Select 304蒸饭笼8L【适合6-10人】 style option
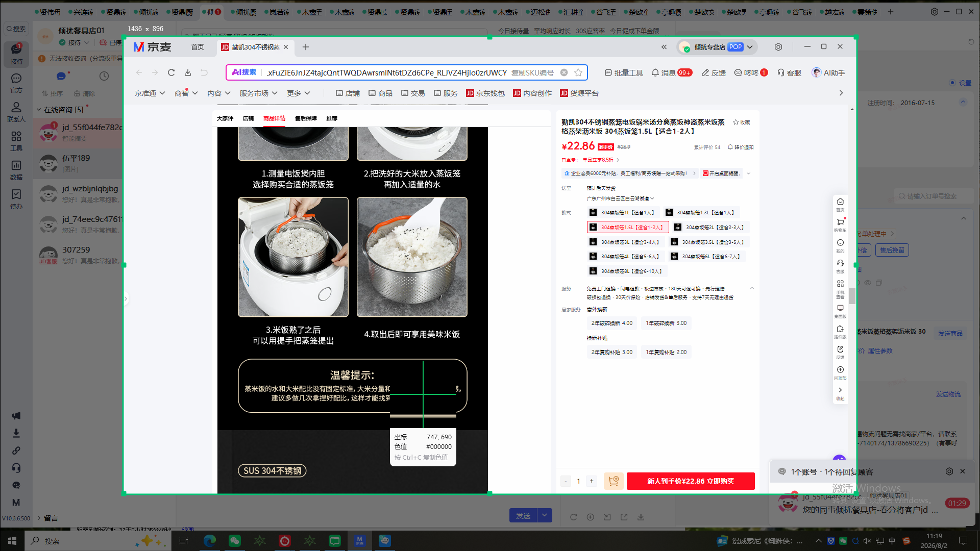 [x=627, y=271]
